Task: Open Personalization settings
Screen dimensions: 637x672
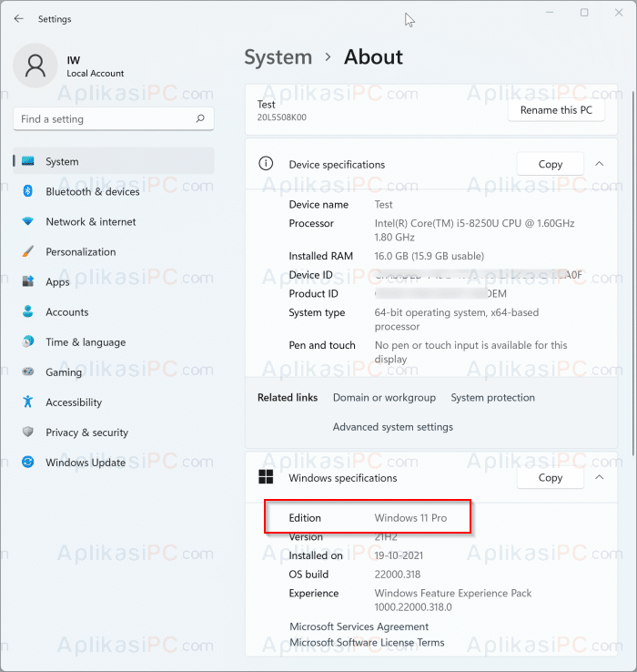Action: [114, 251]
